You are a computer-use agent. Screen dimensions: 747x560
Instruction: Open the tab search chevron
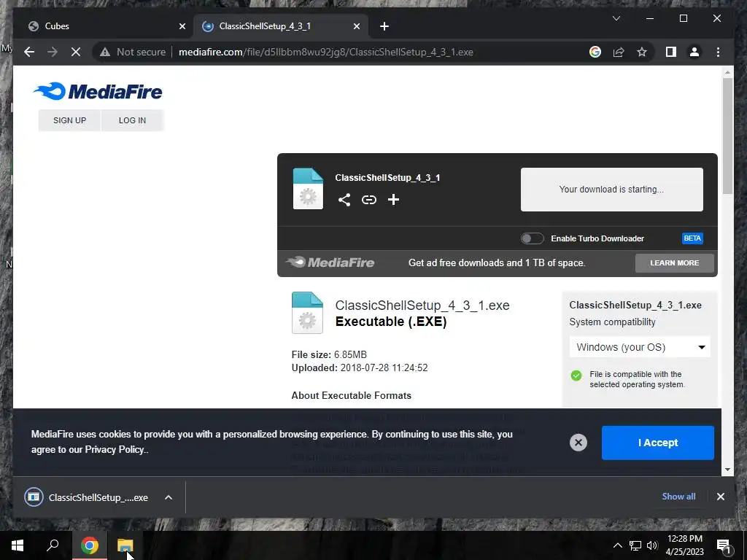(616, 18)
